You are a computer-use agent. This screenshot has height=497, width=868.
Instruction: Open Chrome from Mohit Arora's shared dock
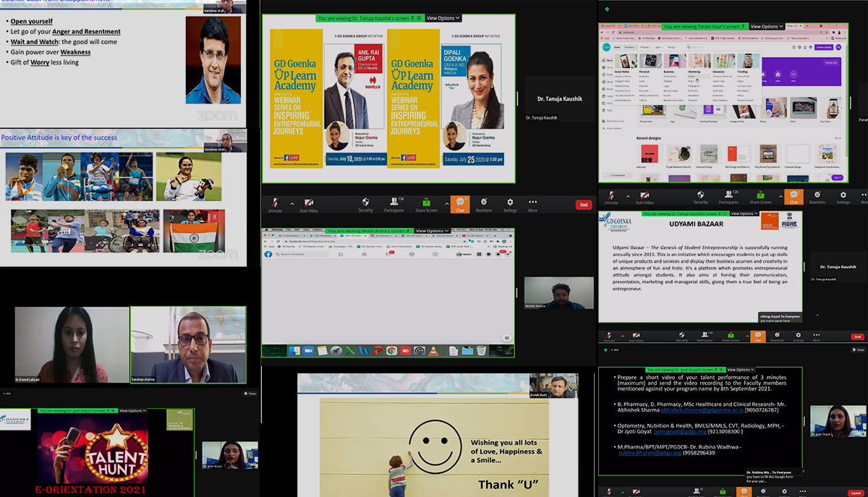tap(391, 351)
